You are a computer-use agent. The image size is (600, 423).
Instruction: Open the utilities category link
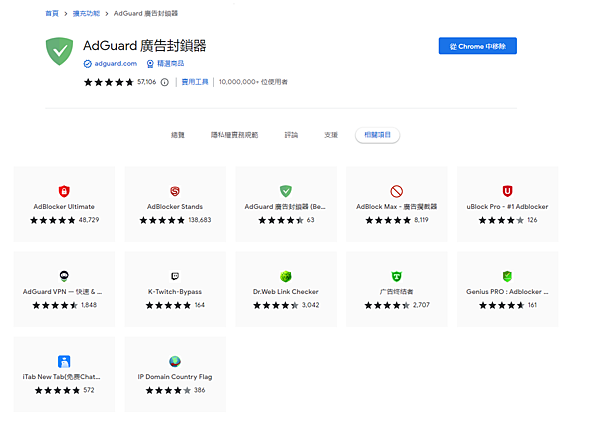195,82
